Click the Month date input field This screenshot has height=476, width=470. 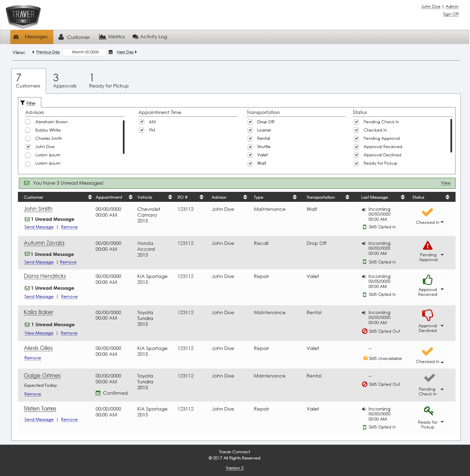(85, 52)
